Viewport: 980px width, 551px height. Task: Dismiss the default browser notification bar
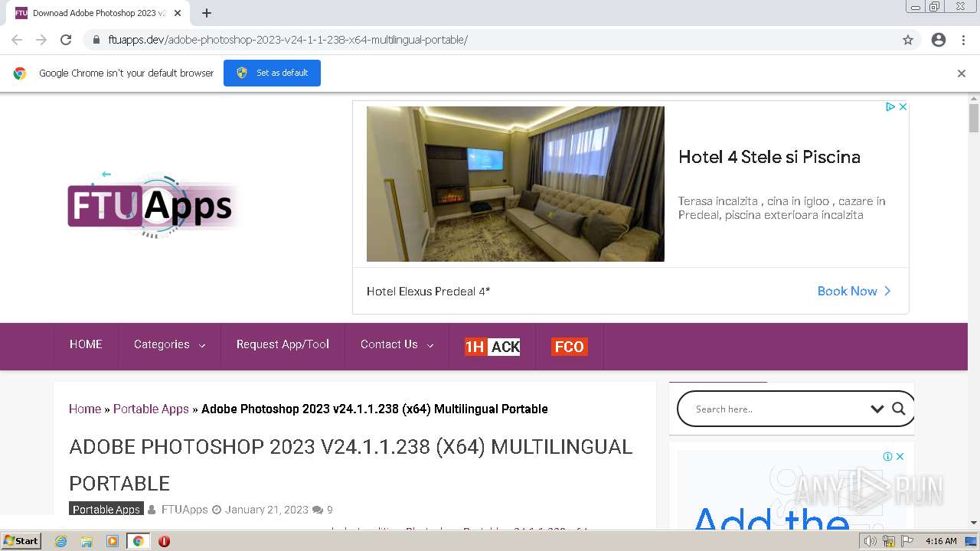click(962, 73)
